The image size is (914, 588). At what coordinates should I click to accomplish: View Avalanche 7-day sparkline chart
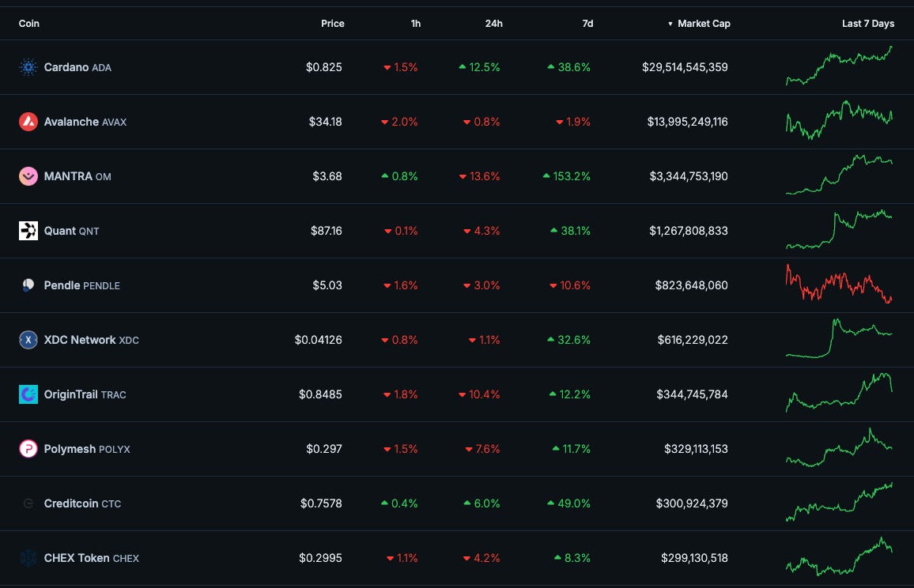tap(839, 120)
